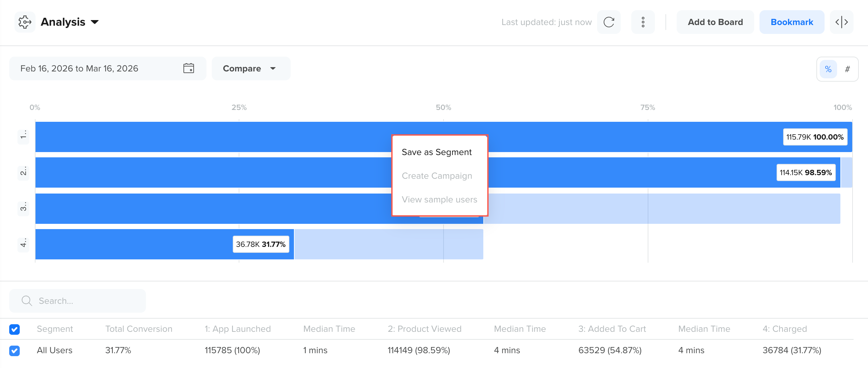Click the Add to Board button
Screen dimensions: 868x368
pyautogui.click(x=715, y=22)
